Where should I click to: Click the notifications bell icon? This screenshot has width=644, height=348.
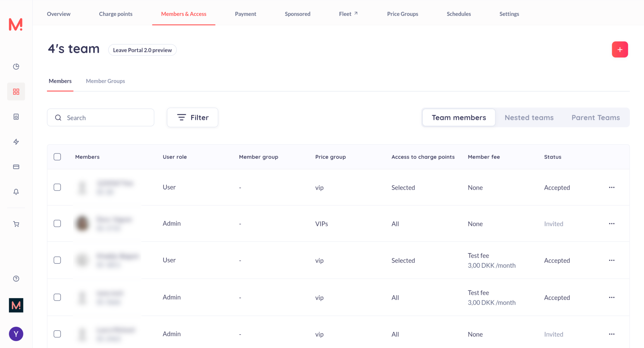tap(16, 192)
